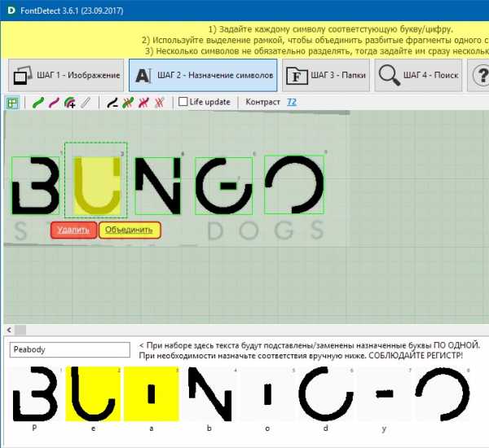
Task: Select yellow U glyph thumbnail labeled e
Action: point(93,394)
